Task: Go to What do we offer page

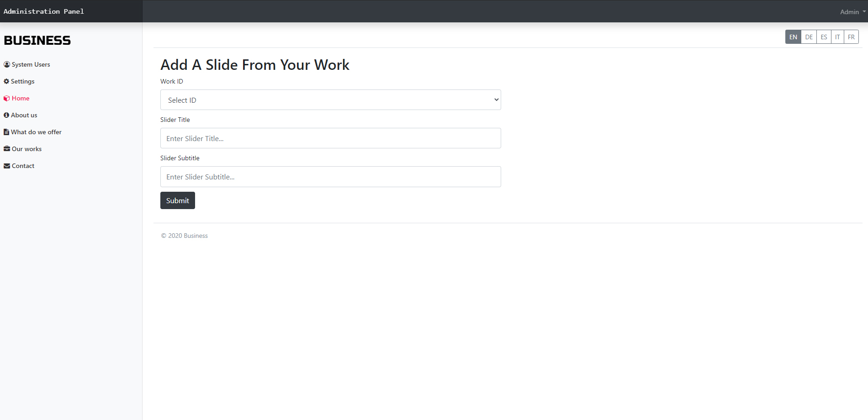Action: [x=32, y=132]
